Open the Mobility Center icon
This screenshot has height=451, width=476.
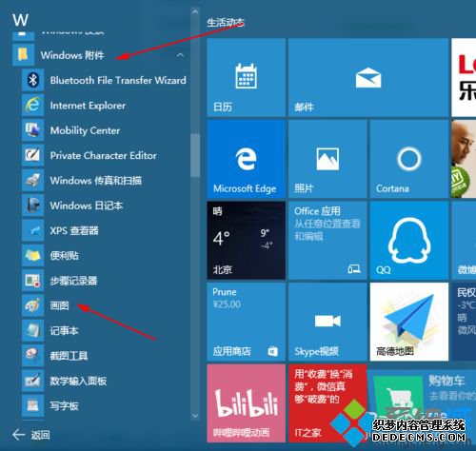pyautogui.click(x=32, y=130)
